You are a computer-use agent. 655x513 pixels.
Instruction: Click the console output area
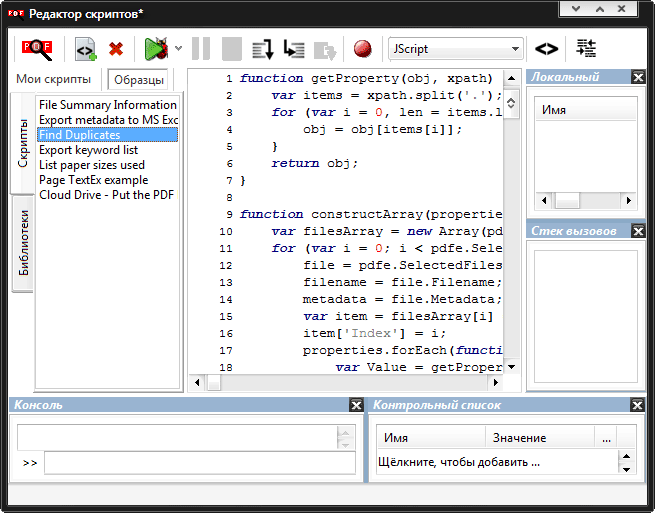click(x=178, y=437)
